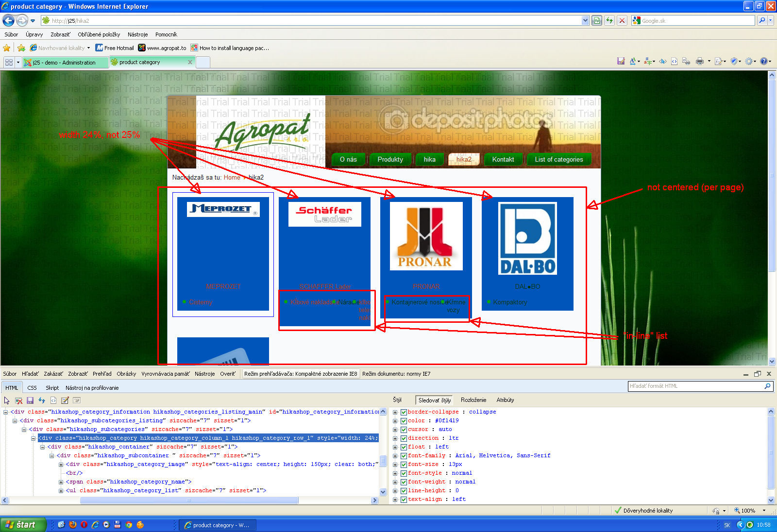Open Windows Media Player from quick launch
Screen dimensions: 777x532
[106, 525]
